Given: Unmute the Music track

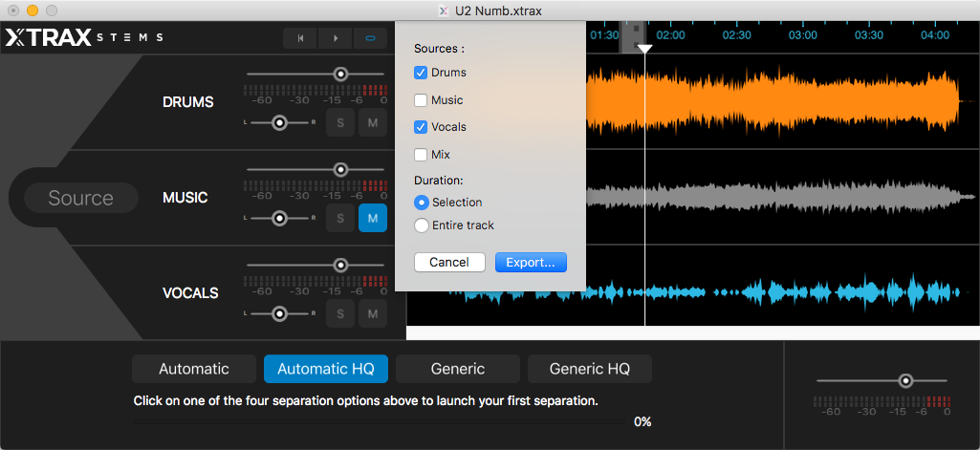Looking at the screenshot, I should click(373, 219).
